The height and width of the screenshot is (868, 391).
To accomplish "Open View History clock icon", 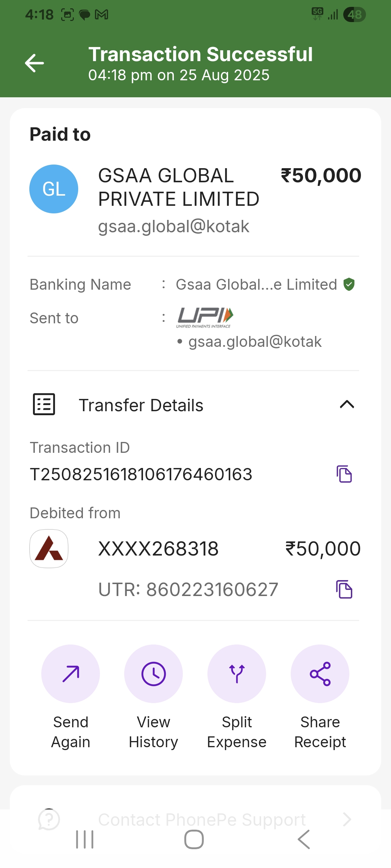I will coord(154,674).
